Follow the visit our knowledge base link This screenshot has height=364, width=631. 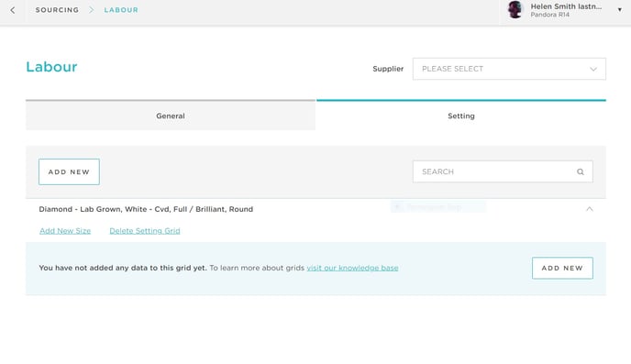(352, 268)
